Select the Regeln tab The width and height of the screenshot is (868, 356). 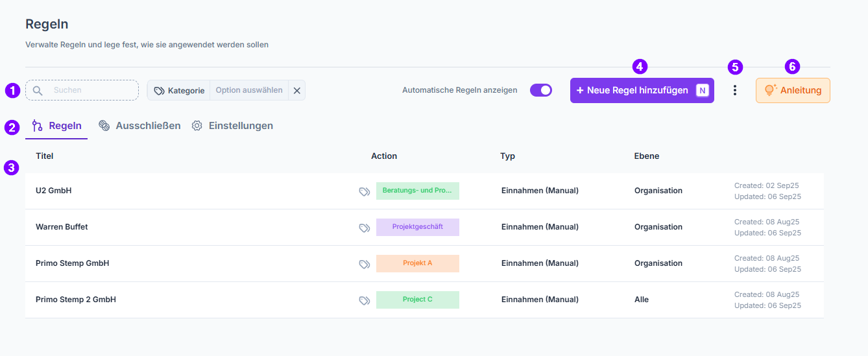[x=56, y=126]
